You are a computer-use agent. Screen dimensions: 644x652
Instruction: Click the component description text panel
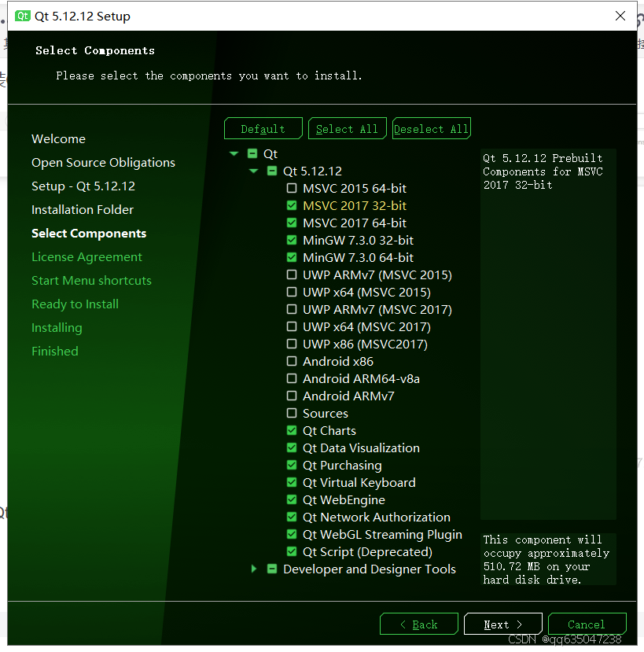tap(548, 334)
